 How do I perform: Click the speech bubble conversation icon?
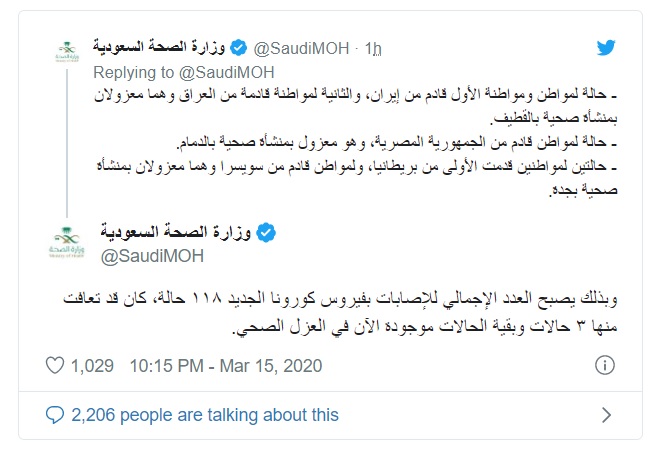point(55,415)
